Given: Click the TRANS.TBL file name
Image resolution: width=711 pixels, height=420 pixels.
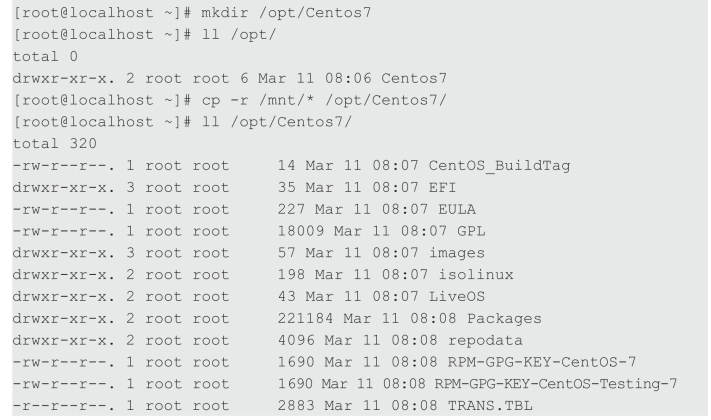Looking at the screenshot, I should pos(490,405).
